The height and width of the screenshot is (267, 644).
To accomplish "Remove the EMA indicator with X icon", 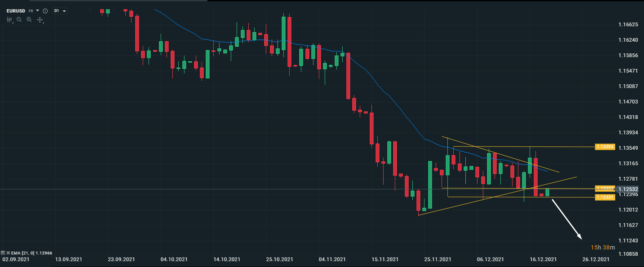I will pos(8,253).
